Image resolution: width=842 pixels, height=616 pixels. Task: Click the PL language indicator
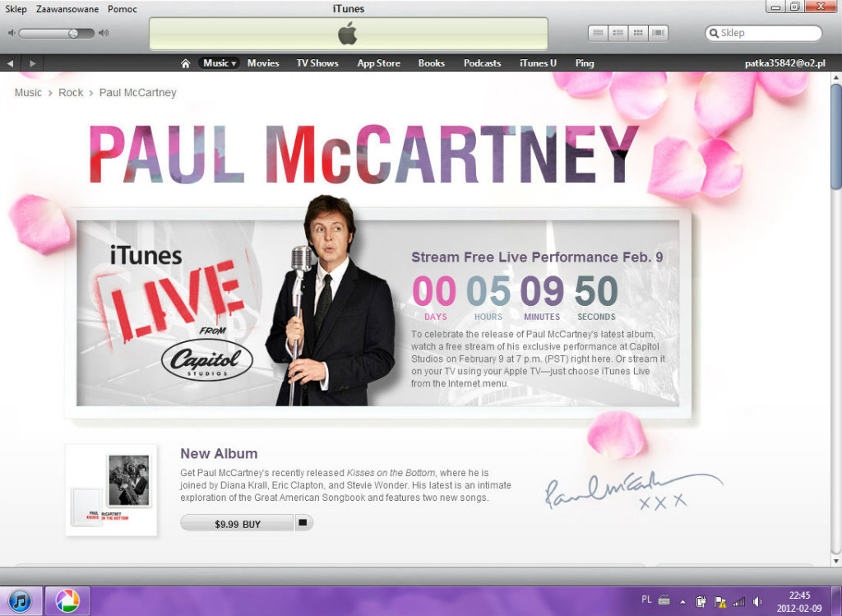646,600
